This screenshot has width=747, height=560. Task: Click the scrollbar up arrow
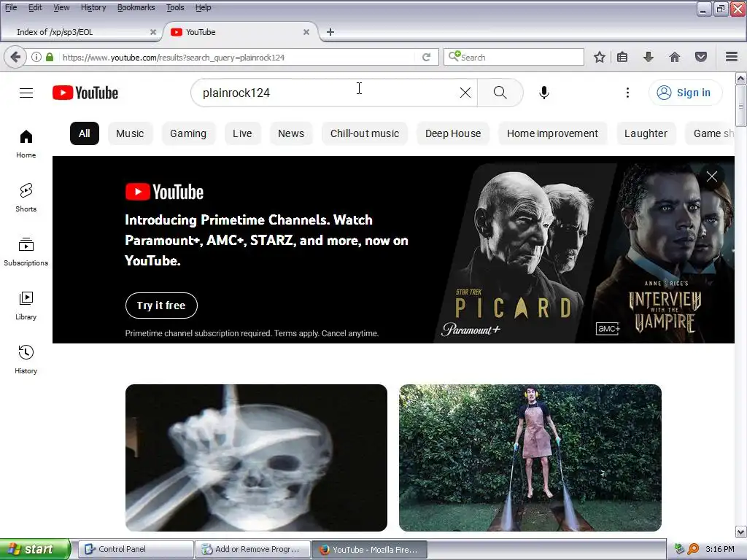[741, 78]
